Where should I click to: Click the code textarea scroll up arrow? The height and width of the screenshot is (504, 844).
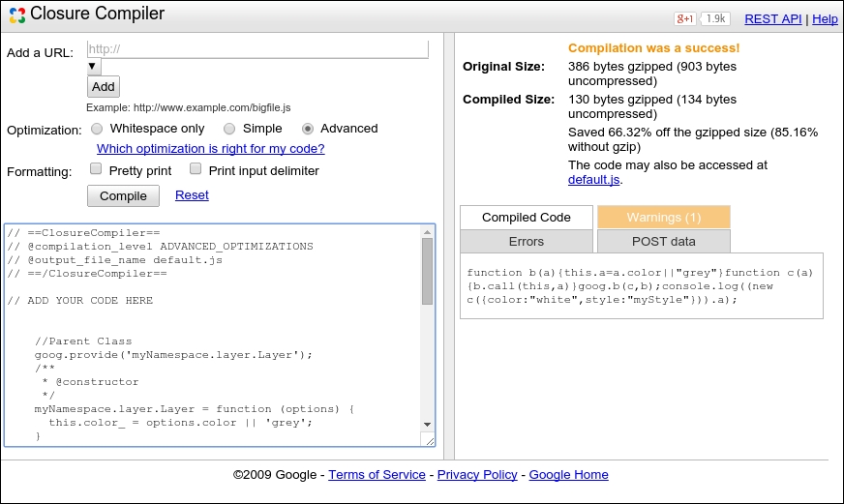pyautogui.click(x=427, y=232)
